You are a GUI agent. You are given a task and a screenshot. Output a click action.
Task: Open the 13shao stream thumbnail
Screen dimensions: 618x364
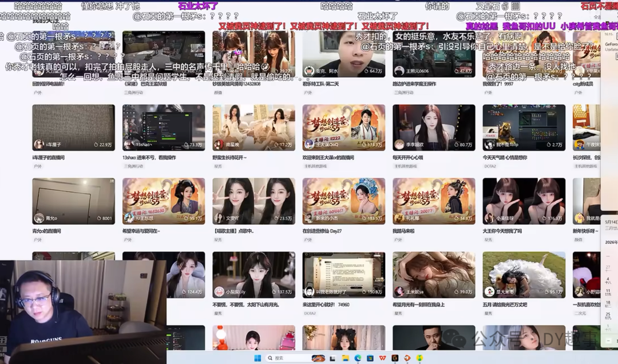coord(164,128)
